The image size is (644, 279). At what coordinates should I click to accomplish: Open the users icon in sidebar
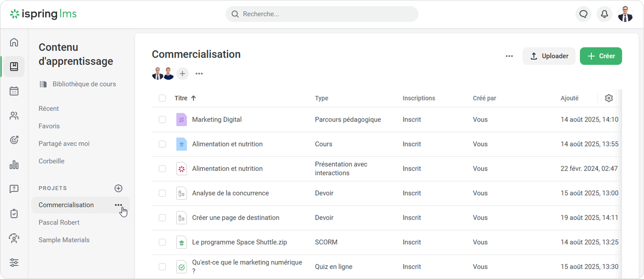tap(14, 116)
